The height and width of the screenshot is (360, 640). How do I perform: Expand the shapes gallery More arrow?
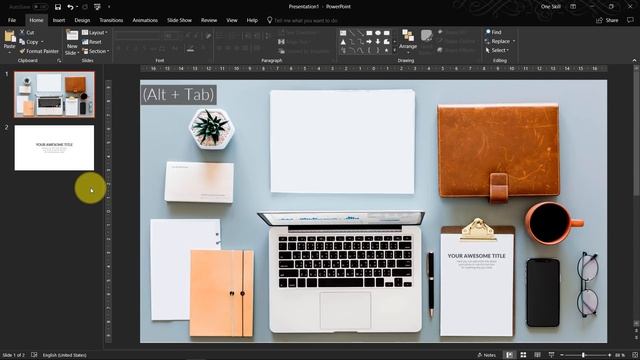coord(394,51)
